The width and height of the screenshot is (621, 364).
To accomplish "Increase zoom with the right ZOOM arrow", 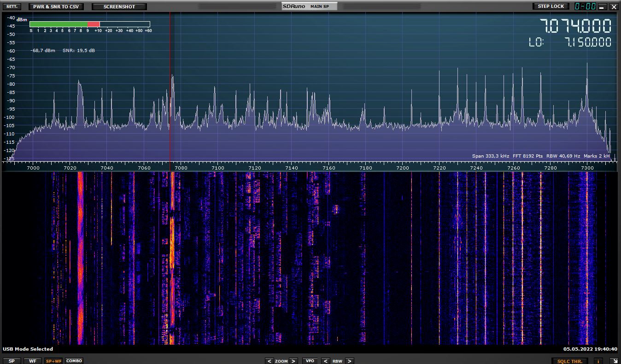I will click(x=293, y=361).
